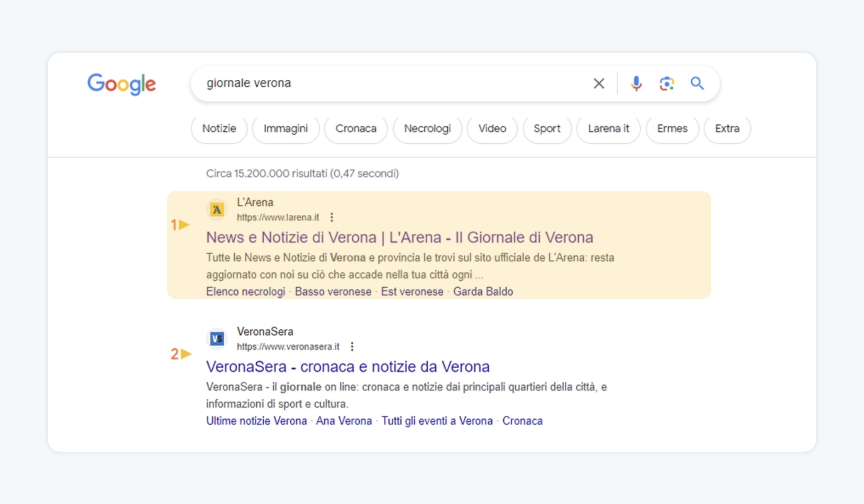Image resolution: width=864 pixels, height=504 pixels.
Task: Click the https://www.larena.it URL text
Action: coord(278,217)
